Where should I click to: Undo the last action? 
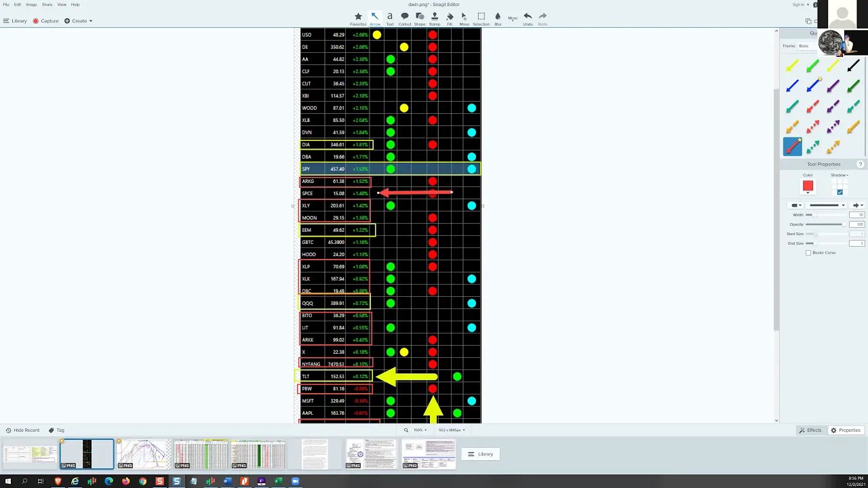(x=528, y=18)
